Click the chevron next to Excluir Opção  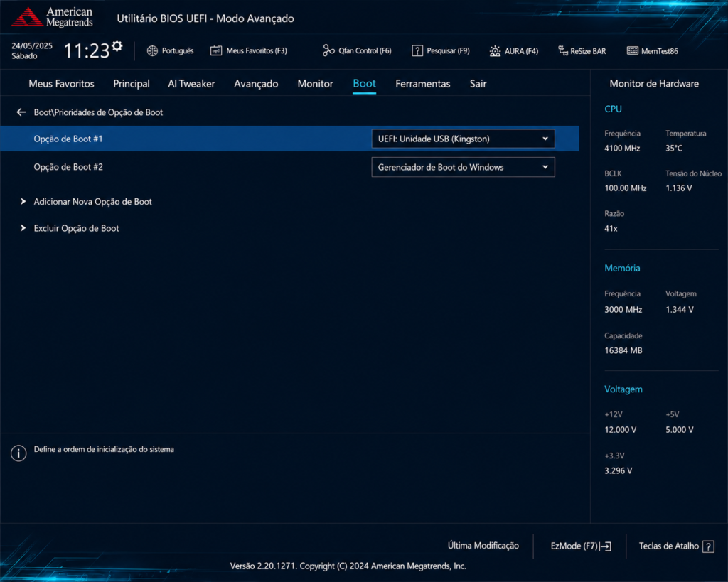coord(23,228)
